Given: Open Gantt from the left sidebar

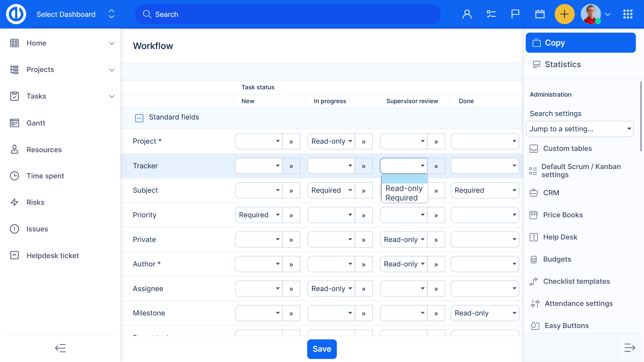Looking at the screenshot, I should [36, 123].
